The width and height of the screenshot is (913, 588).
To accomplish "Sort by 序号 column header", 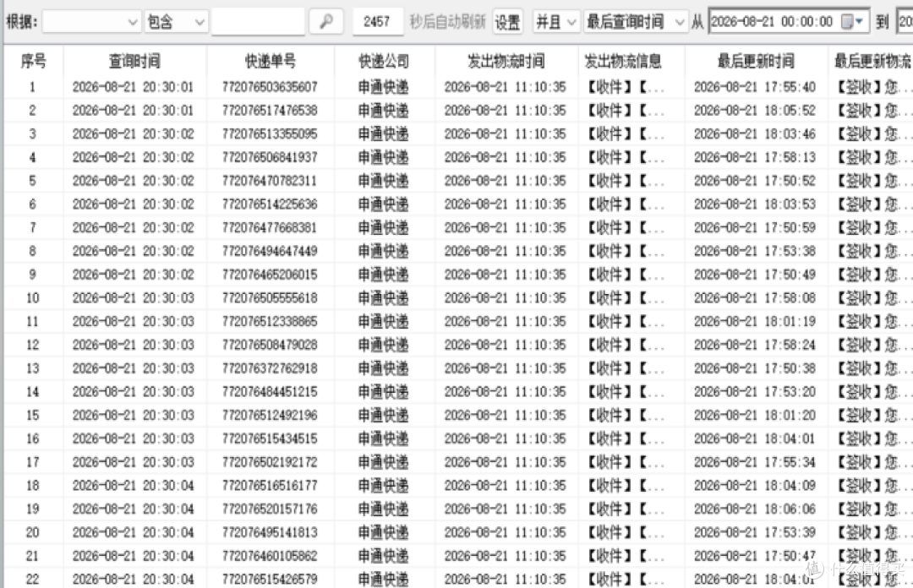I will click(x=33, y=61).
